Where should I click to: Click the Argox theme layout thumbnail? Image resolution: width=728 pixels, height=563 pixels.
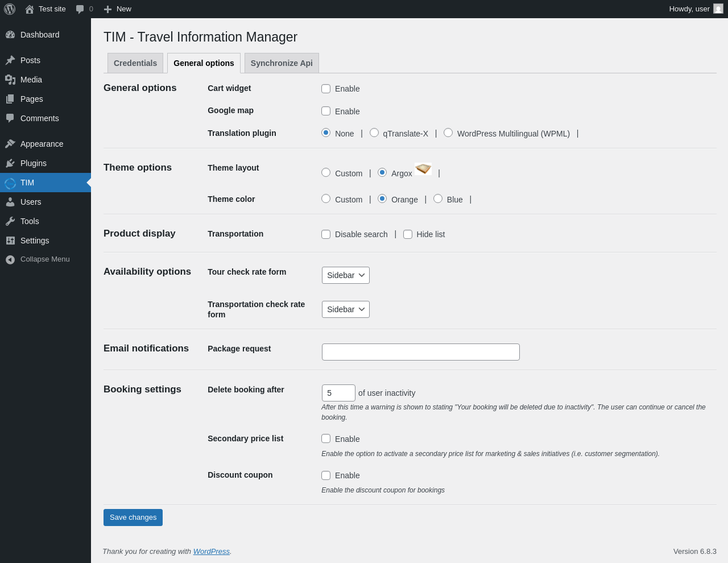[x=423, y=169]
